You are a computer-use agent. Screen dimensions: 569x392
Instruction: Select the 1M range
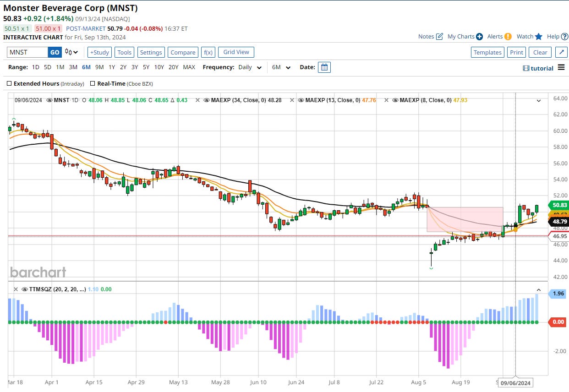[60, 67]
